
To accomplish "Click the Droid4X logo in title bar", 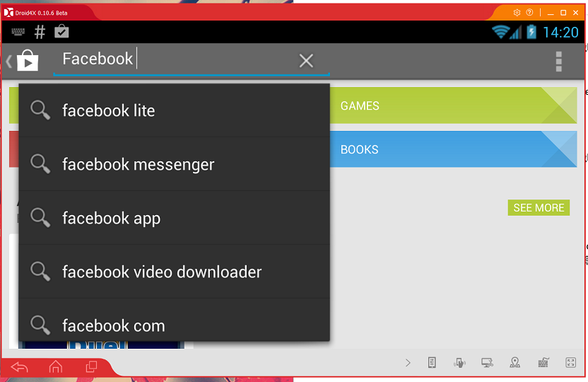I will click(8, 13).
